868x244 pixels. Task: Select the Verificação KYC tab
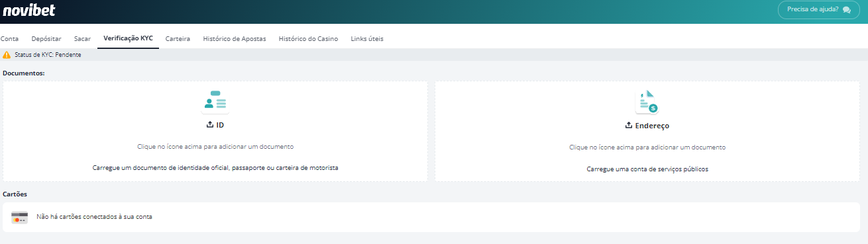(x=129, y=38)
